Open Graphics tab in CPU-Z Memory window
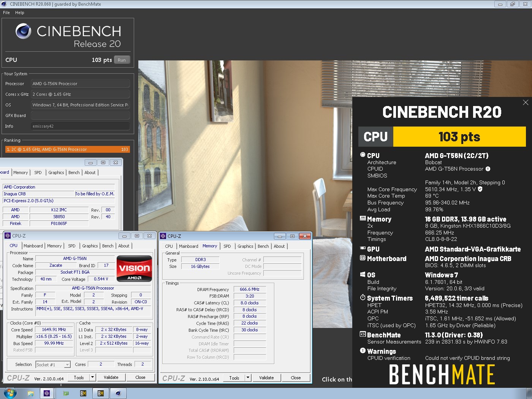Viewport: 532px width, 399px height. tap(245, 246)
